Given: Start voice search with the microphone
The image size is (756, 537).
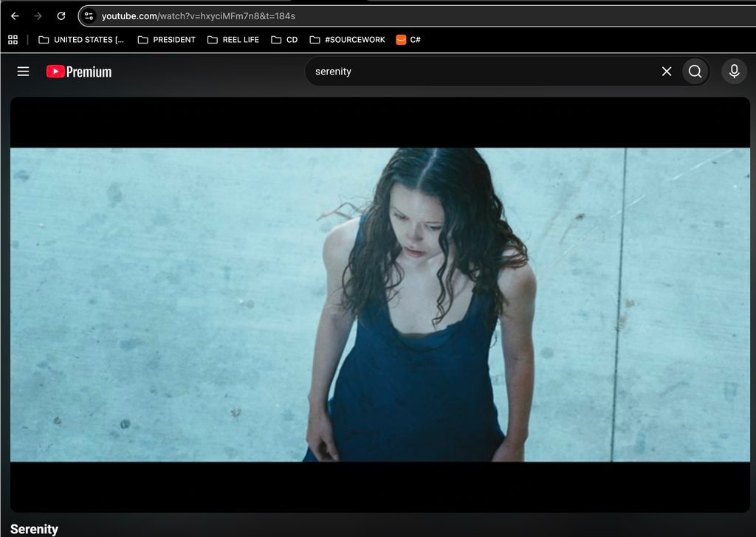Looking at the screenshot, I should (x=735, y=72).
